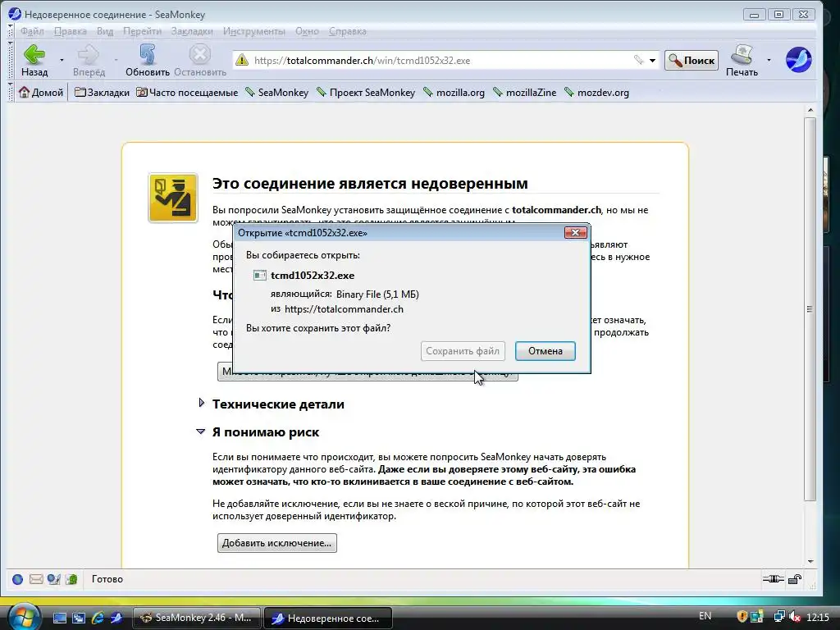
Task: Open the SeaMonkey bookmark link
Action: [277, 92]
